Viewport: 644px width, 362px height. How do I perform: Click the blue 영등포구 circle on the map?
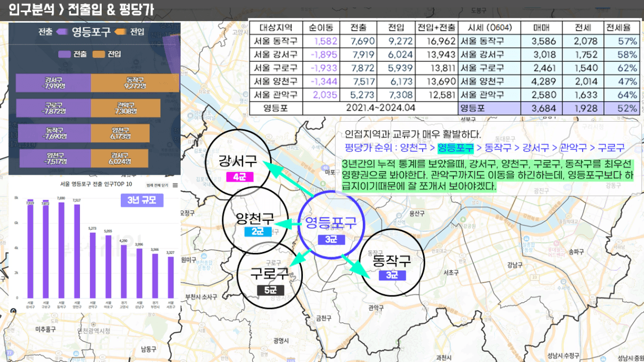tap(330, 224)
